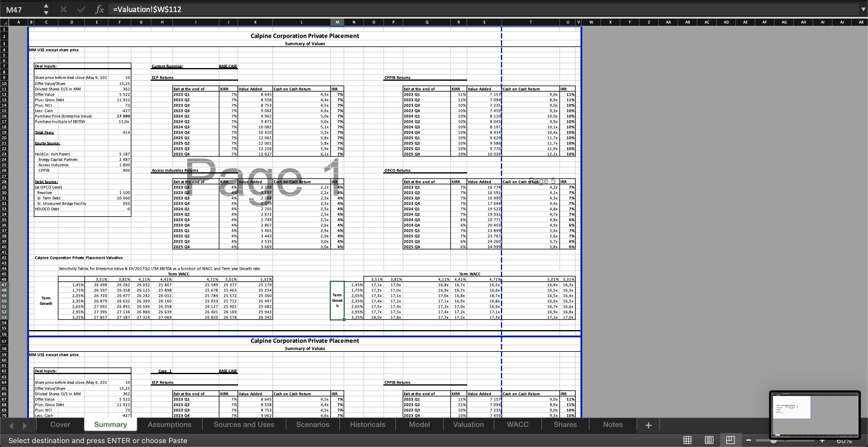This screenshot has height=447, width=868.
Task: Click the 'Debt Source:' label cell
Action: point(46,182)
